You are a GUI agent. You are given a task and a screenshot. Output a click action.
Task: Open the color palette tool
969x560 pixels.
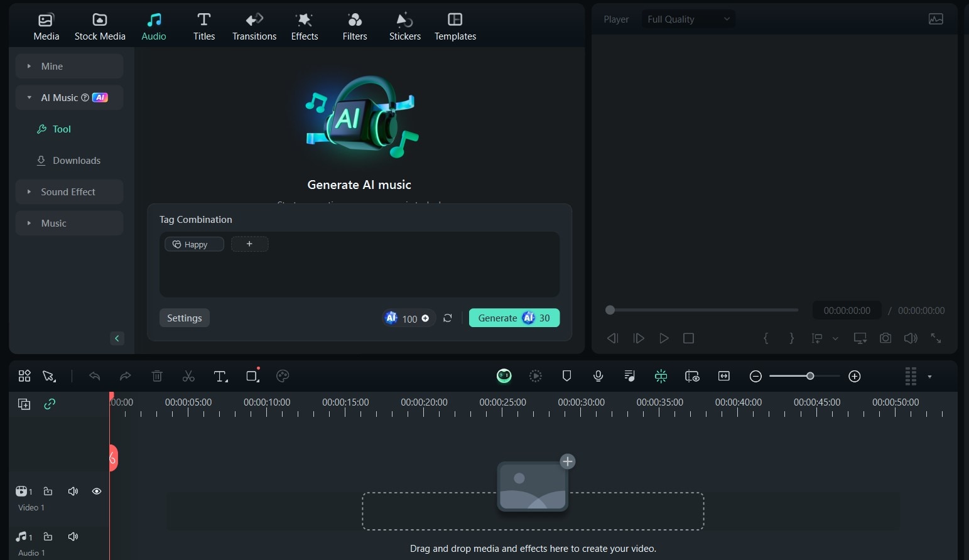click(283, 376)
